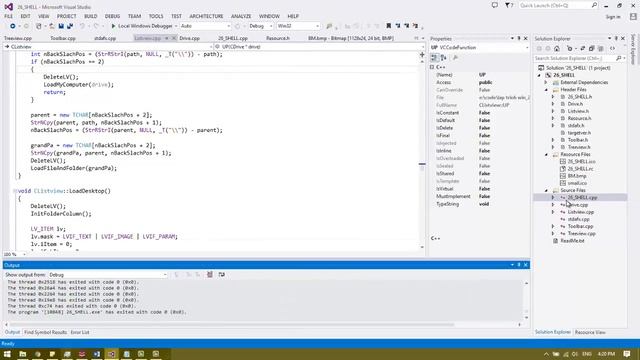This screenshot has height=360, width=640.
Task: Select Listview.cpp in Solution Explorer
Action: click(x=580, y=212)
